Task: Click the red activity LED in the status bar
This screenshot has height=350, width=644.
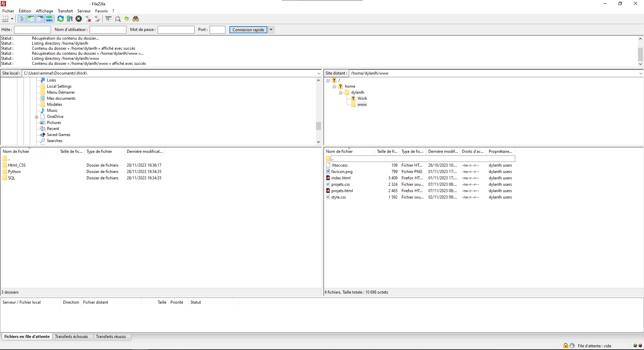Action: click(x=640, y=346)
